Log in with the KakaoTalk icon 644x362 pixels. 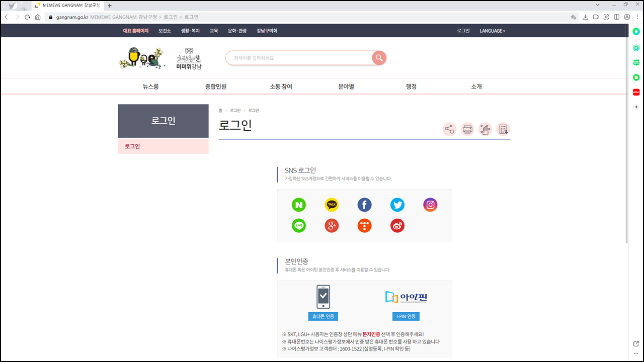332,205
